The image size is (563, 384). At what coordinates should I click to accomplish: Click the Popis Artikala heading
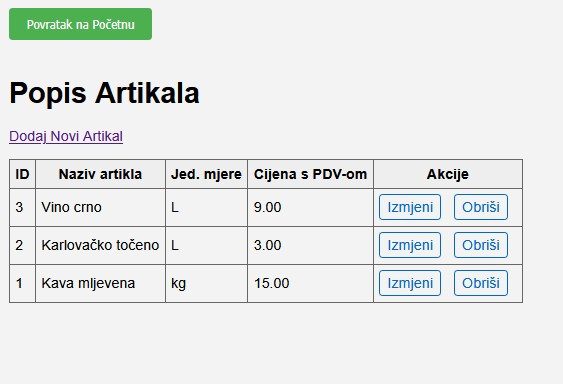(x=104, y=93)
